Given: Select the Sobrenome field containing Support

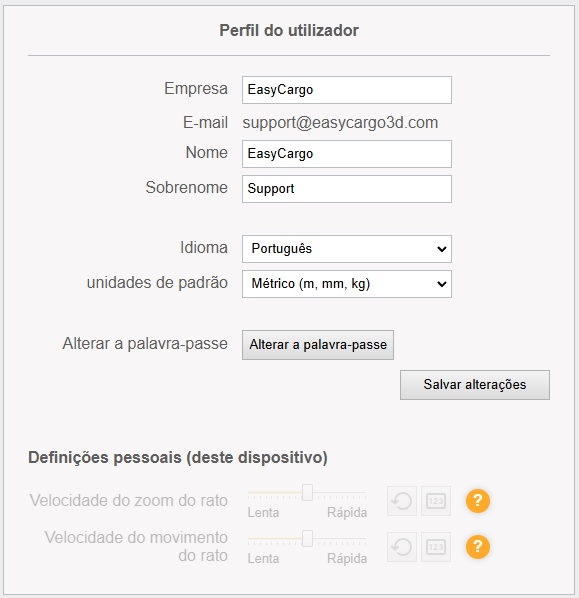Looking at the screenshot, I should click(x=347, y=189).
